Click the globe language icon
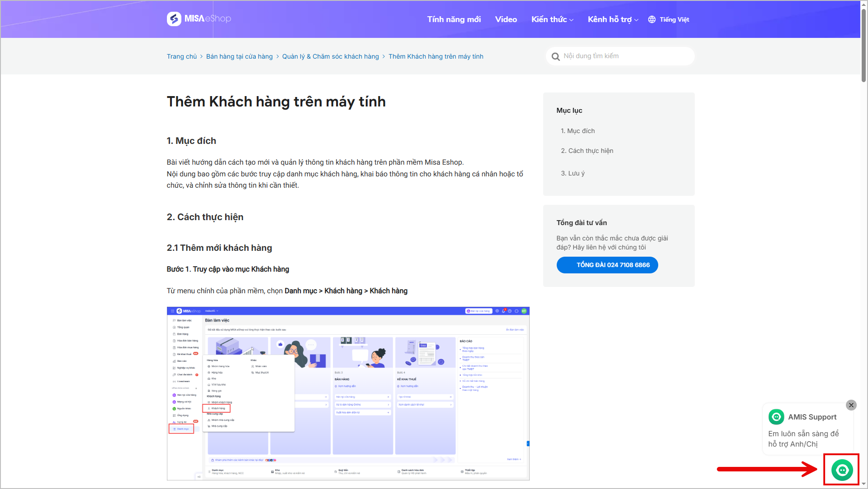This screenshot has width=868, height=489. pyautogui.click(x=652, y=19)
